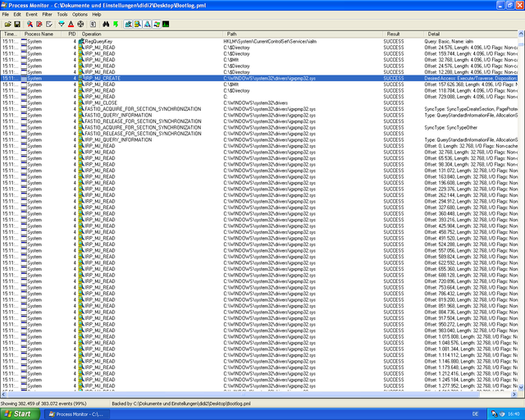Toggle Show Profiling Events
The height and width of the screenshot is (420, 525).
tap(166, 24)
